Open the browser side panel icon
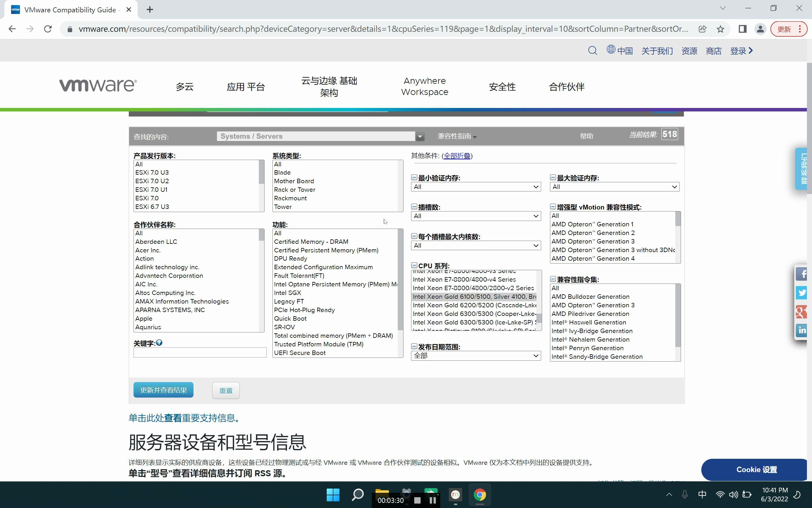 (x=742, y=29)
